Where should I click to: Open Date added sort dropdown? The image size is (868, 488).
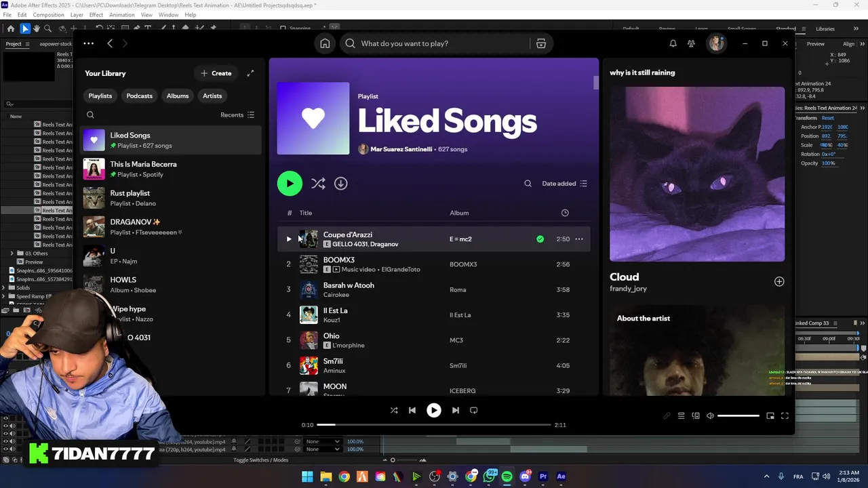click(x=564, y=183)
